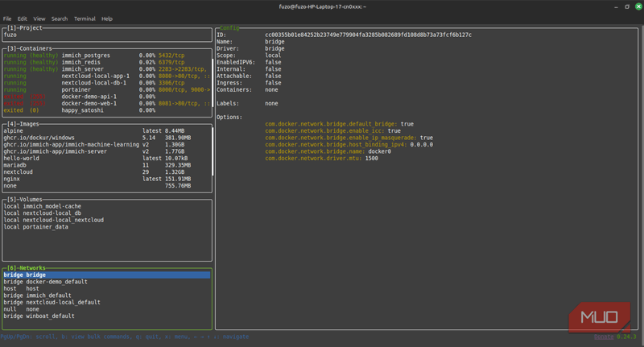
Task: Focus the [1]-Project panel title
Action: pyautogui.click(x=25, y=28)
